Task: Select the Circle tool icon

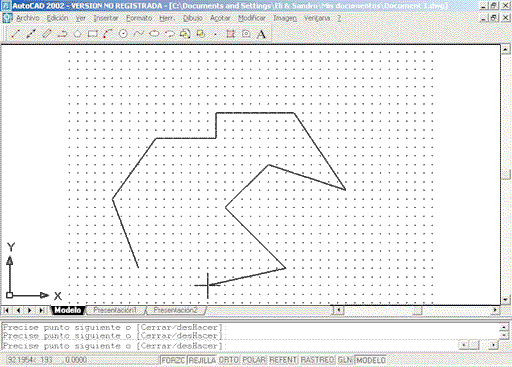Action: tap(123, 34)
